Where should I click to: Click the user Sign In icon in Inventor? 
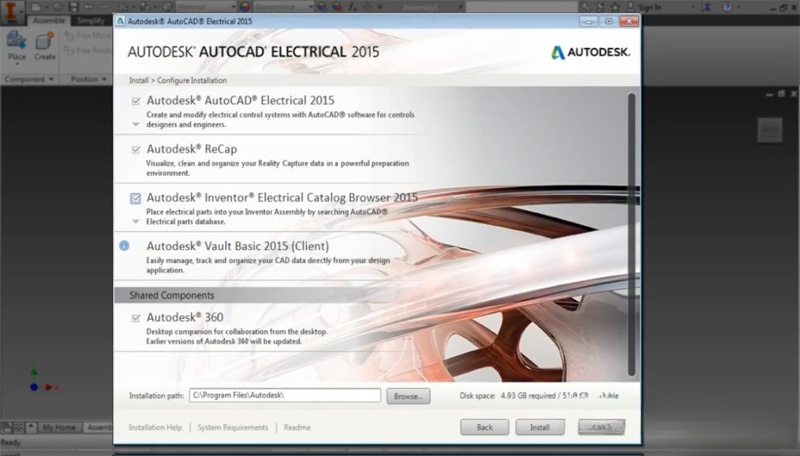pyautogui.click(x=631, y=7)
